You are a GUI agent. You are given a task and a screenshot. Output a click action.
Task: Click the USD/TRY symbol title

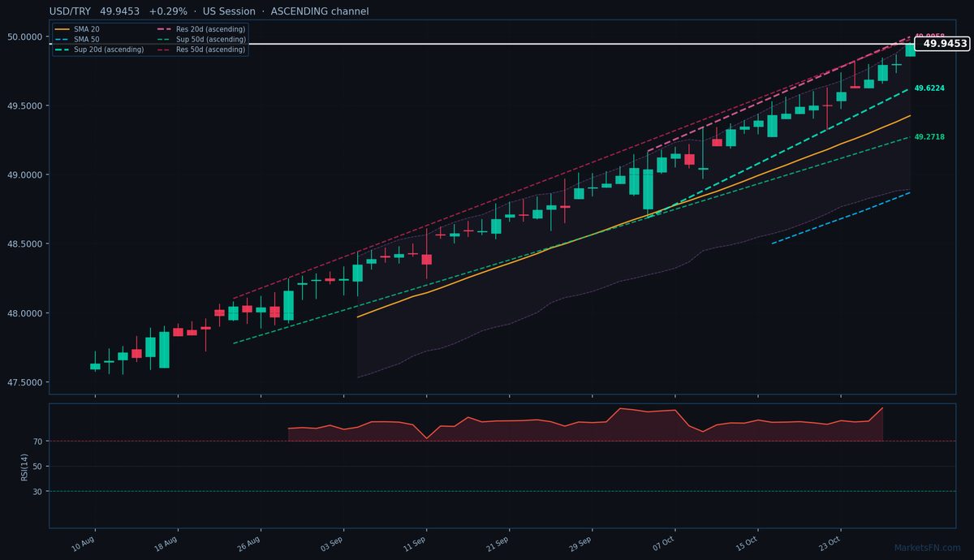pyautogui.click(x=71, y=11)
